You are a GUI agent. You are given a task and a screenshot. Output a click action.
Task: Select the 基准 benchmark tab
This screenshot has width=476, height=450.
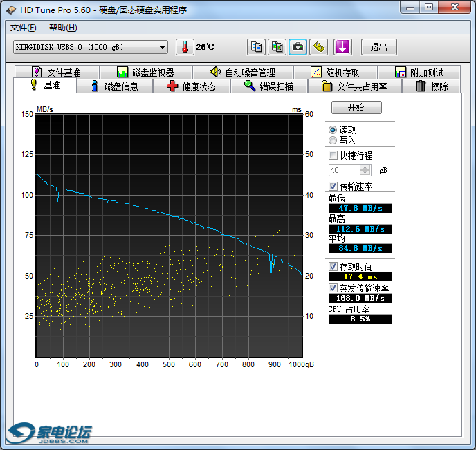(45, 86)
